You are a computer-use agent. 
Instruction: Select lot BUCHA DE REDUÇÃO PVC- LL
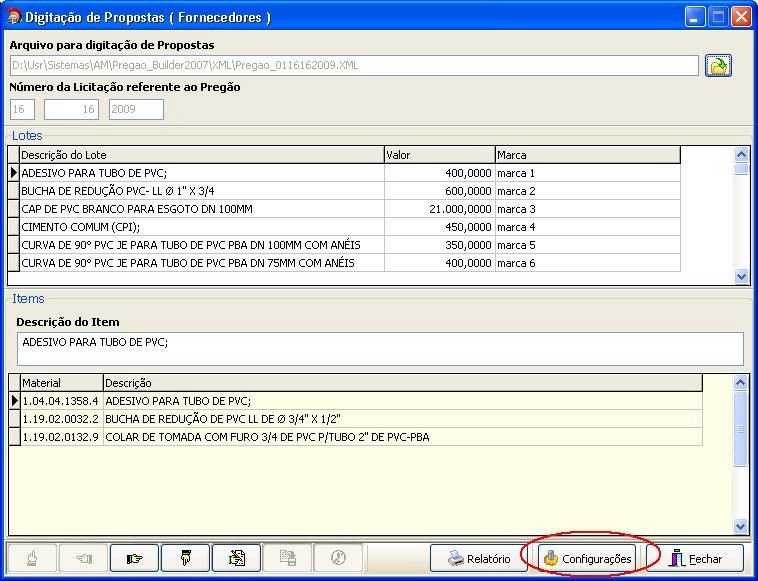pyautogui.click(x=202, y=191)
